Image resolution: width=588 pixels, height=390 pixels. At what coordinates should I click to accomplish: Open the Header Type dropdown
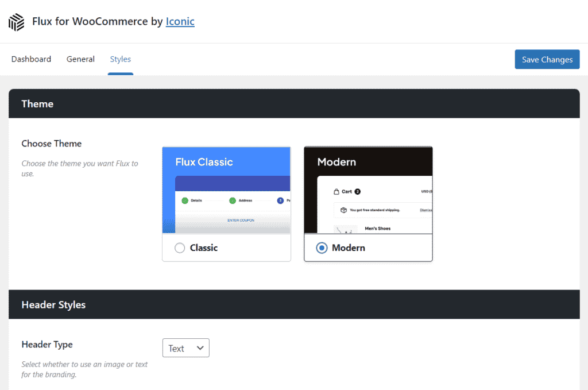coord(185,347)
